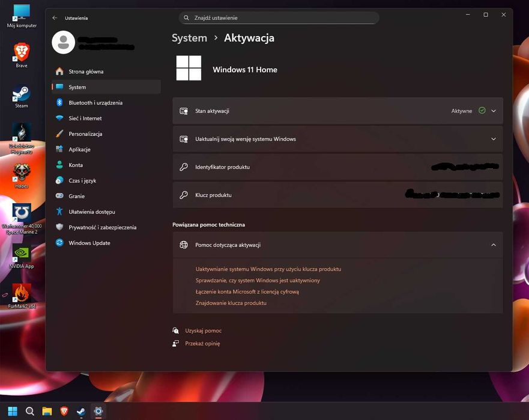529x420 pixels.
Task: Open Mój komputer desktop icon
Action: coord(22,16)
